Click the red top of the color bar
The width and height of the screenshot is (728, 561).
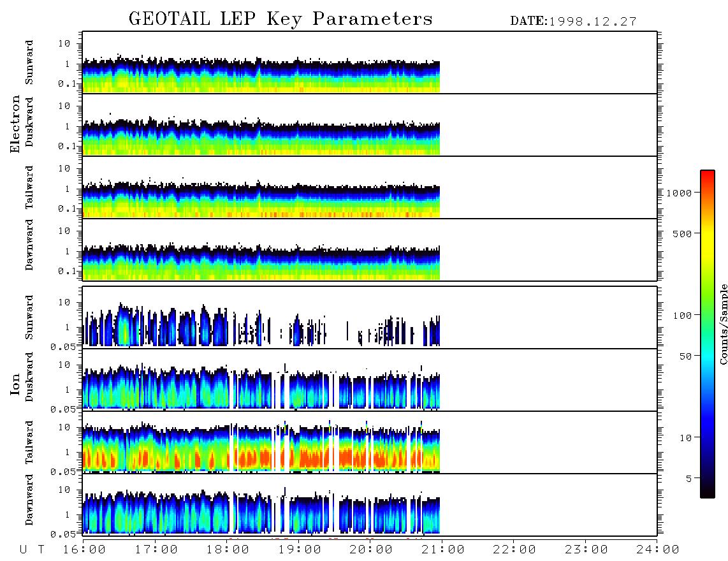(x=707, y=177)
